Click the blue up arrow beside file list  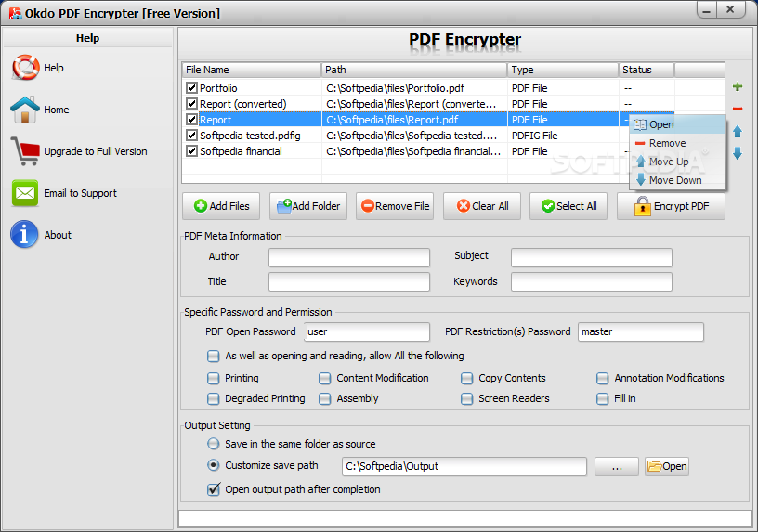[738, 131]
